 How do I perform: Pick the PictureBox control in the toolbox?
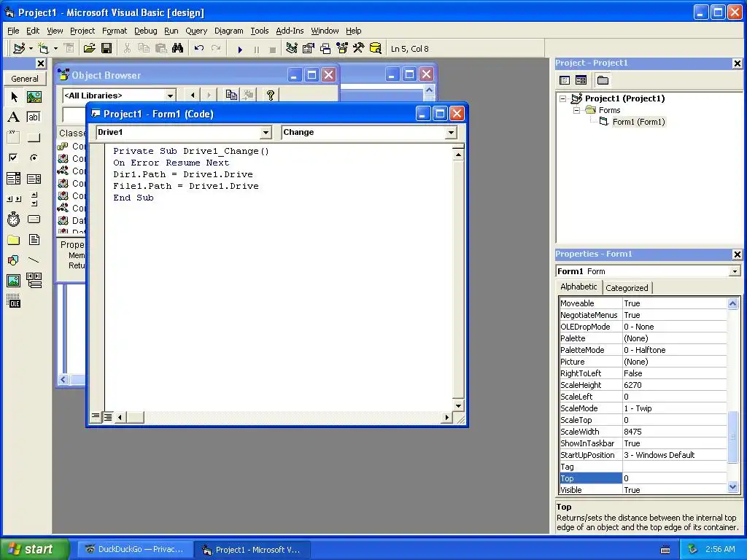tap(34, 97)
